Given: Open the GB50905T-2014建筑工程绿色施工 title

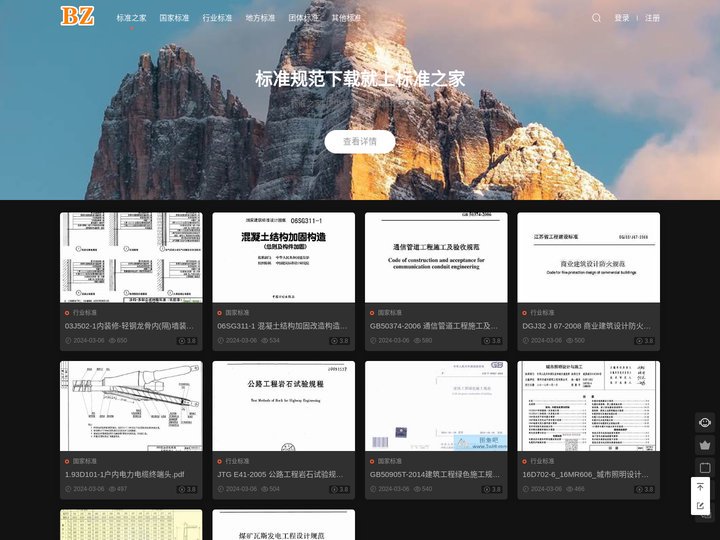Looking at the screenshot, I should coord(435,474).
